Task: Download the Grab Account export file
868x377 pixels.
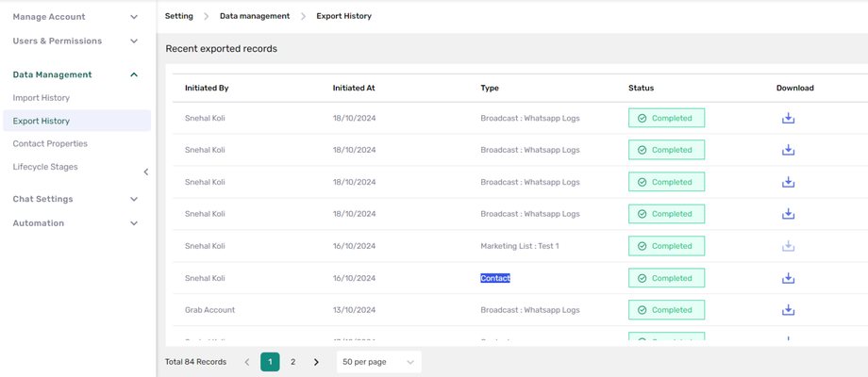Action: click(x=788, y=310)
